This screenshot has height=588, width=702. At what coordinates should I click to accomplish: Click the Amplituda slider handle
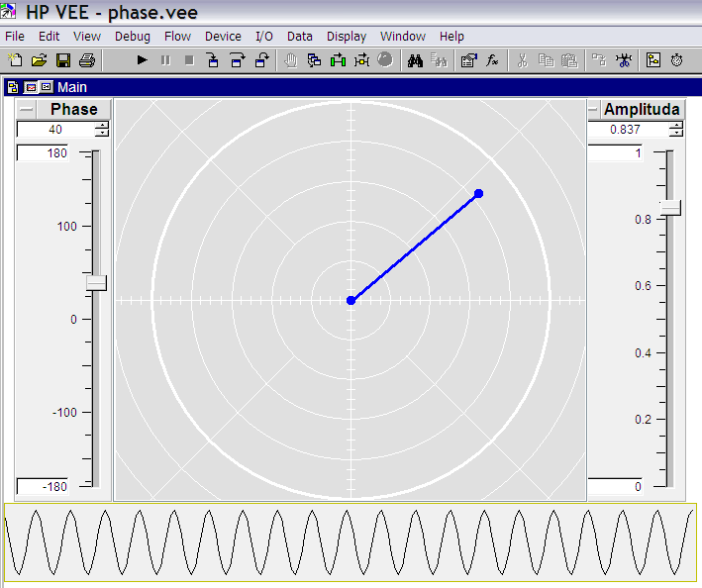pos(670,208)
